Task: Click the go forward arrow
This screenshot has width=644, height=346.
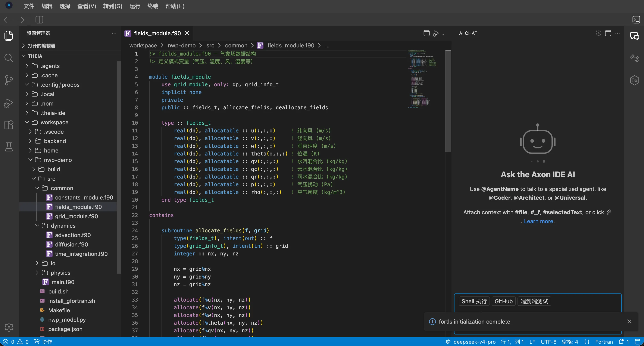Action: (21, 20)
